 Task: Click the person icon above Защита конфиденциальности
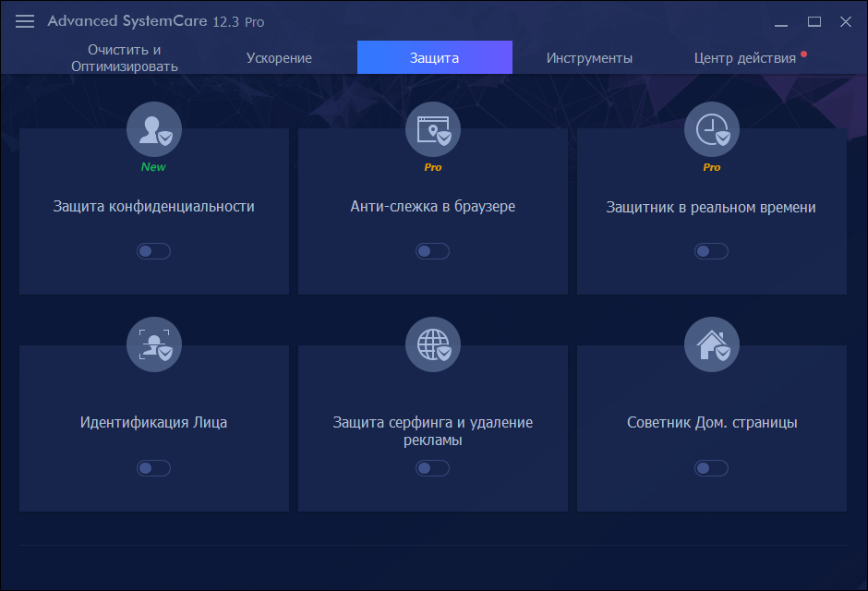click(x=153, y=129)
